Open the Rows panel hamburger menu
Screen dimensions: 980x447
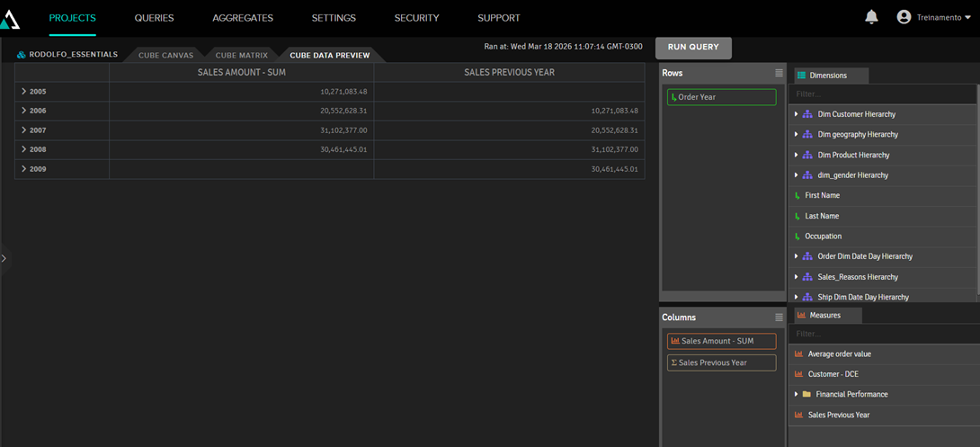point(779,73)
